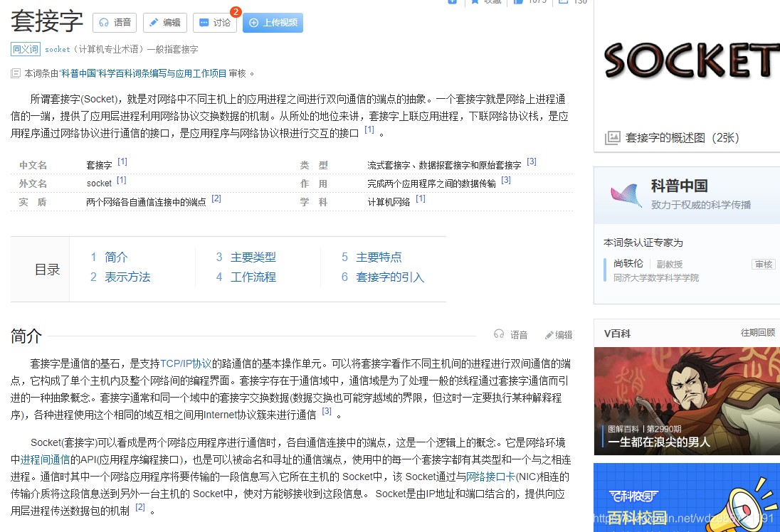Open 往期回顾 in V百科 panel

(x=758, y=333)
